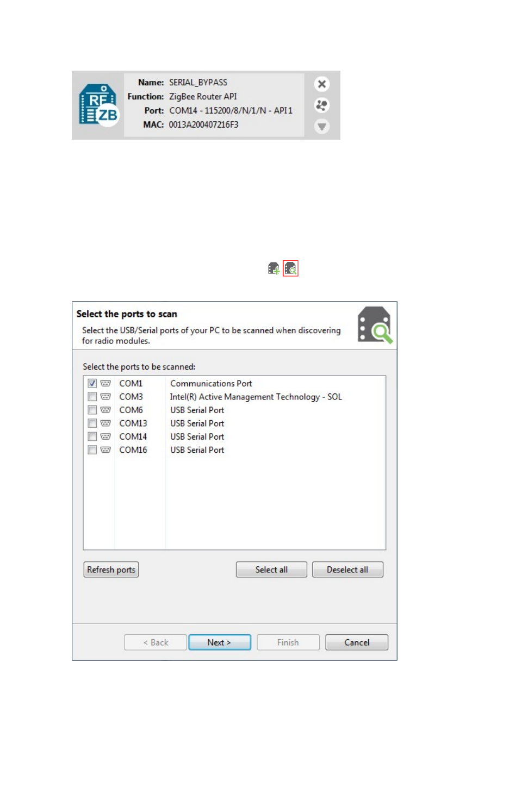Tick the COM16 USB Serial Port checkbox
The width and height of the screenshot is (509, 812).
tap(92, 451)
